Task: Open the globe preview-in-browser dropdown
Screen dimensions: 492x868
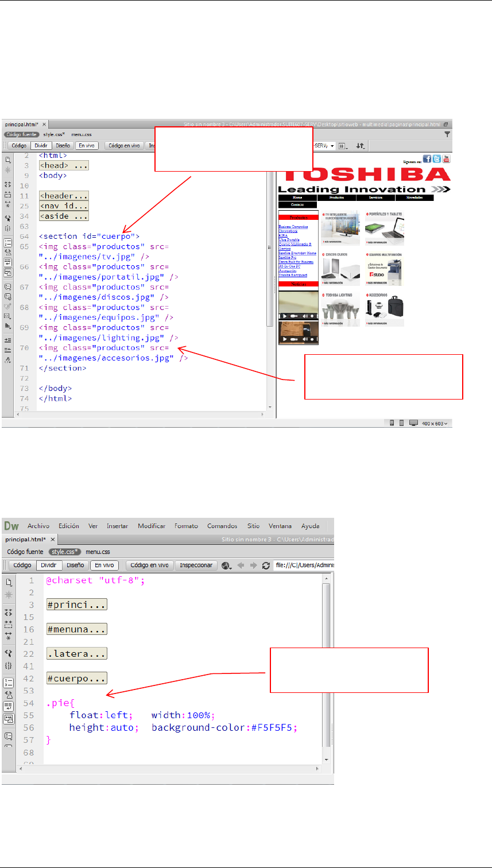Action: pos(227,565)
